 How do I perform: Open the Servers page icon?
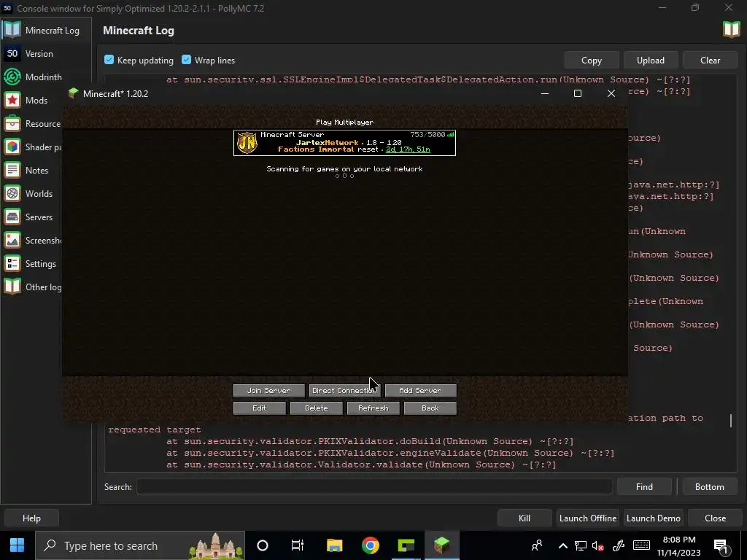tap(12, 217)
